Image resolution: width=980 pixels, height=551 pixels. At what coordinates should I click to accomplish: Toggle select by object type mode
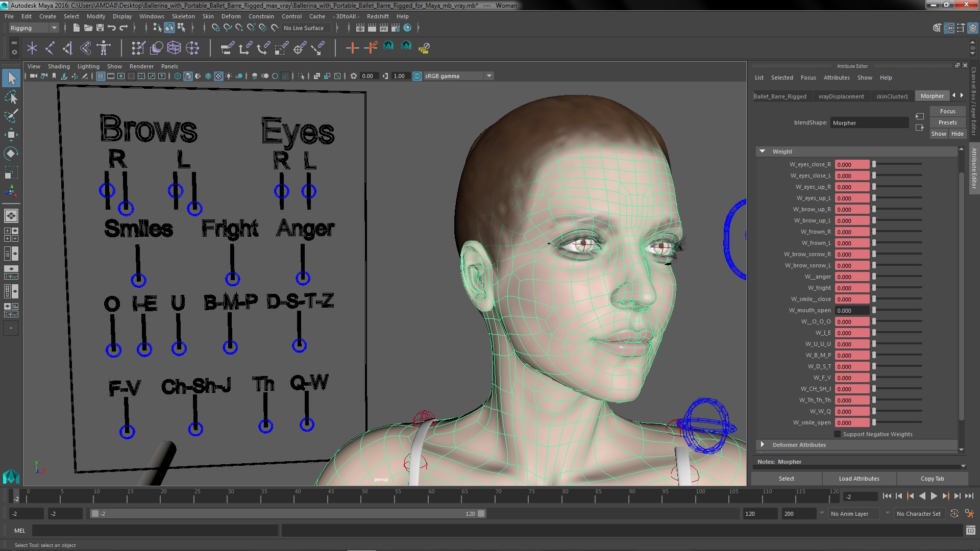pyautogui.click(x=169, y=28)
